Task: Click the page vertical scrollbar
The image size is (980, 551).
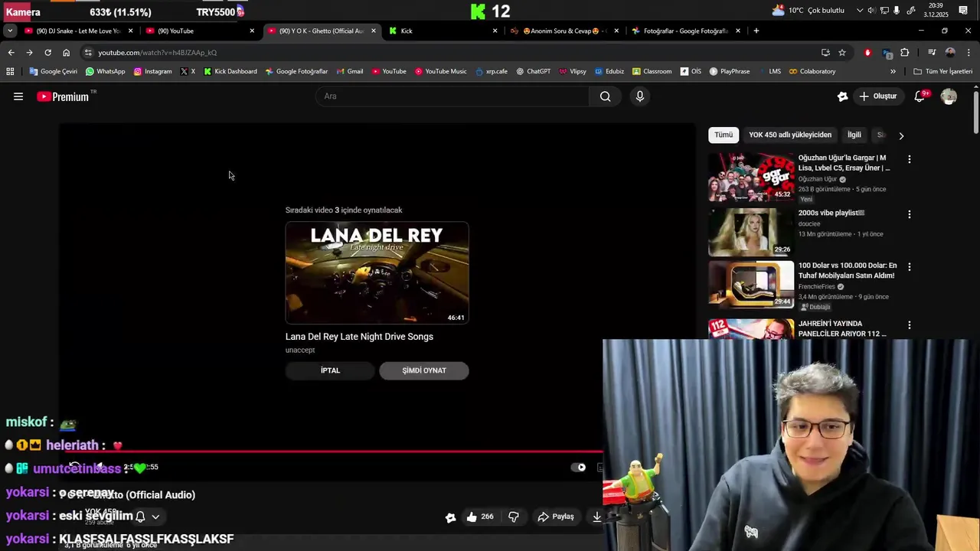Action: pos(975,111)
